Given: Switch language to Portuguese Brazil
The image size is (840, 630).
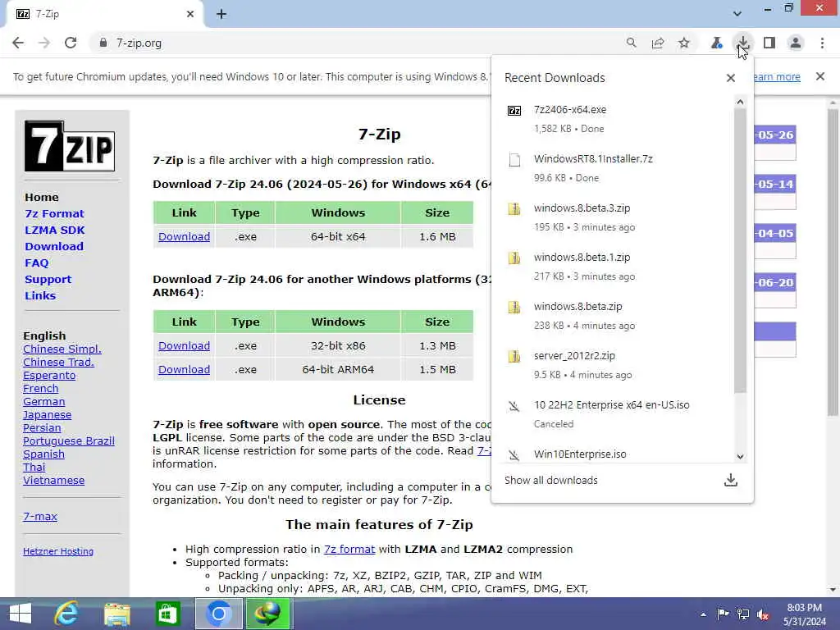Looking at the screenshot, I should coord(69,441).
